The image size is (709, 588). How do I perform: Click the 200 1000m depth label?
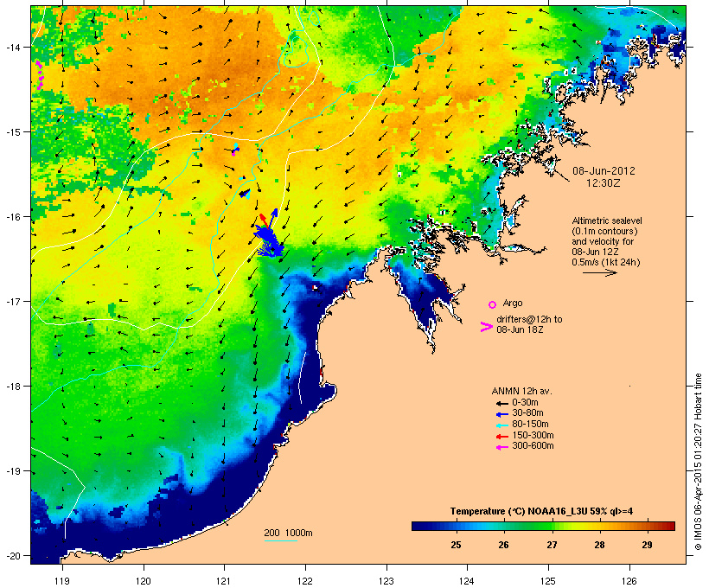pyautogui.click(x=288, y=533)
